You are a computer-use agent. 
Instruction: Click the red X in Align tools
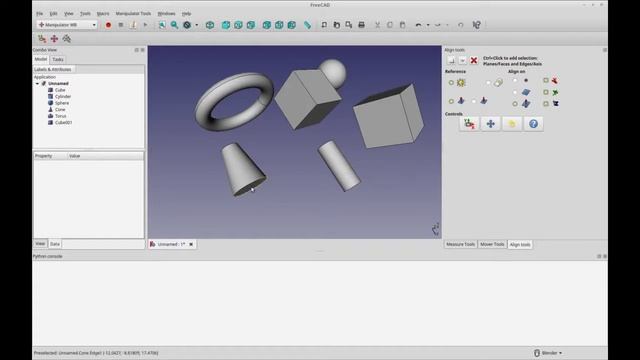click(474, 60)
